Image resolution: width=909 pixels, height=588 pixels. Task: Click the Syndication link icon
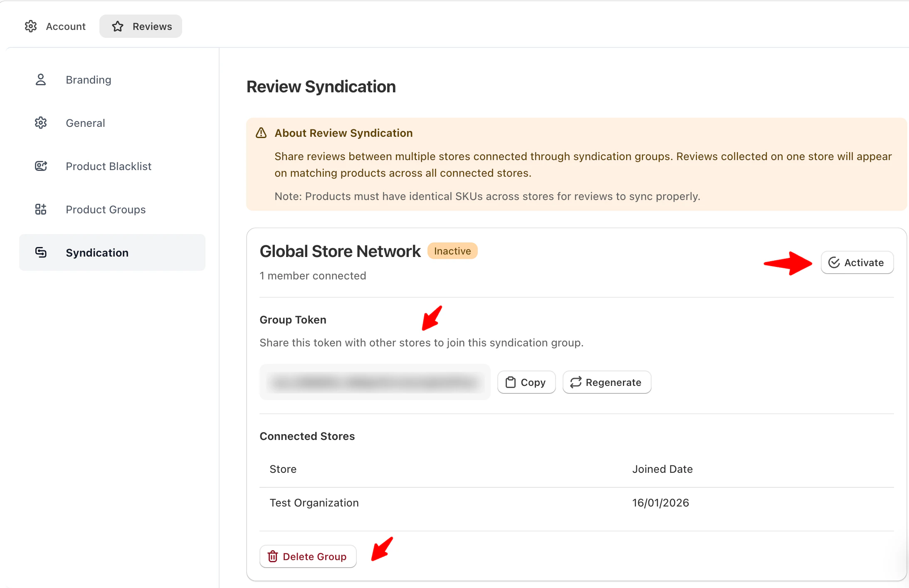pyautogui.click(x=41, y=252)
